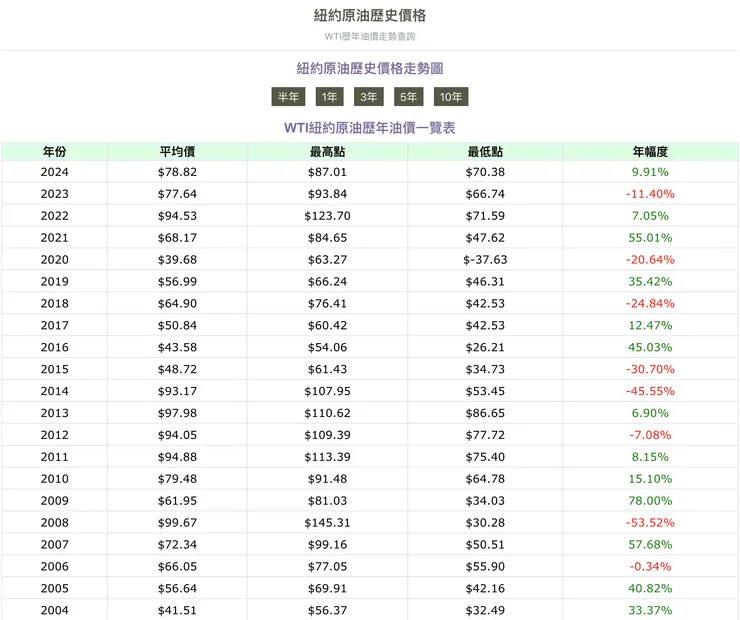
Task: Click the 2008 high $145.31
Action: coord(328,523)
